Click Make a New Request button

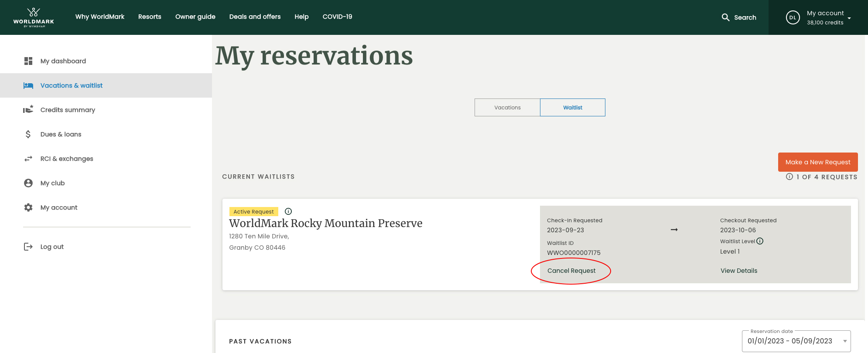[x=818, y=162]
